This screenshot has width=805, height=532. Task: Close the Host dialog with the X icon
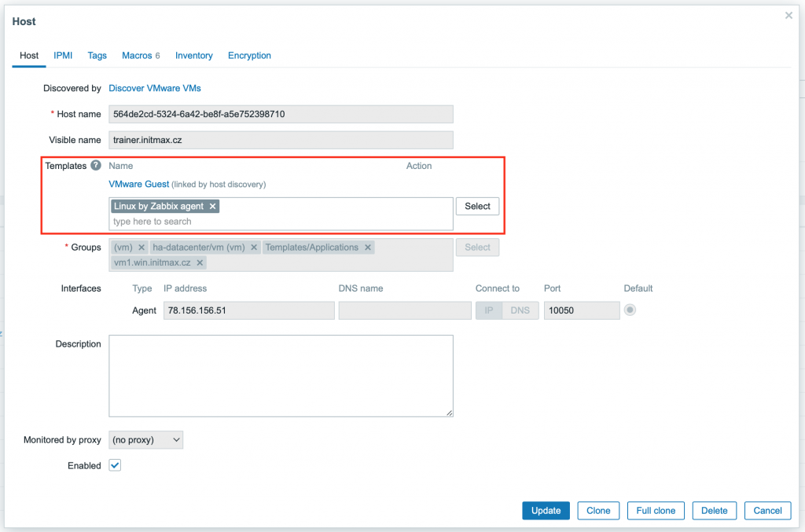[x=788, y=16]
